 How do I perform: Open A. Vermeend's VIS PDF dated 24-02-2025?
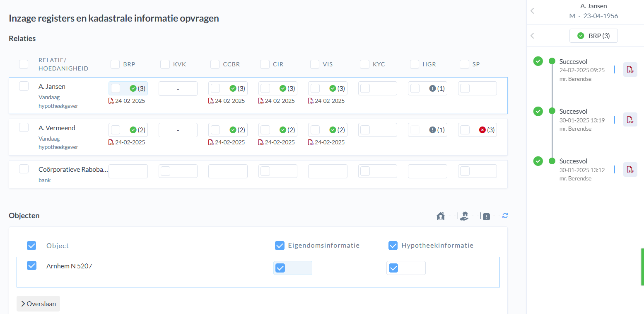coord(311,142)
